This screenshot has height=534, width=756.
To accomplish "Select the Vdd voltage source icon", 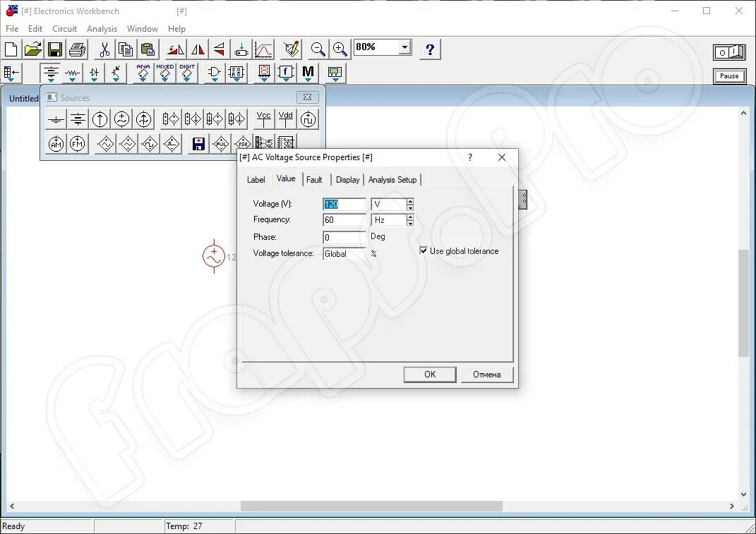I will [x=285, y=119].
